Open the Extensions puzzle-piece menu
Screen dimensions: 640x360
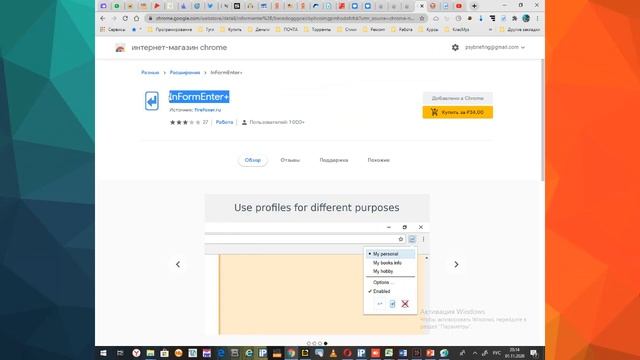pyautogui.click(x=515, y=18)
